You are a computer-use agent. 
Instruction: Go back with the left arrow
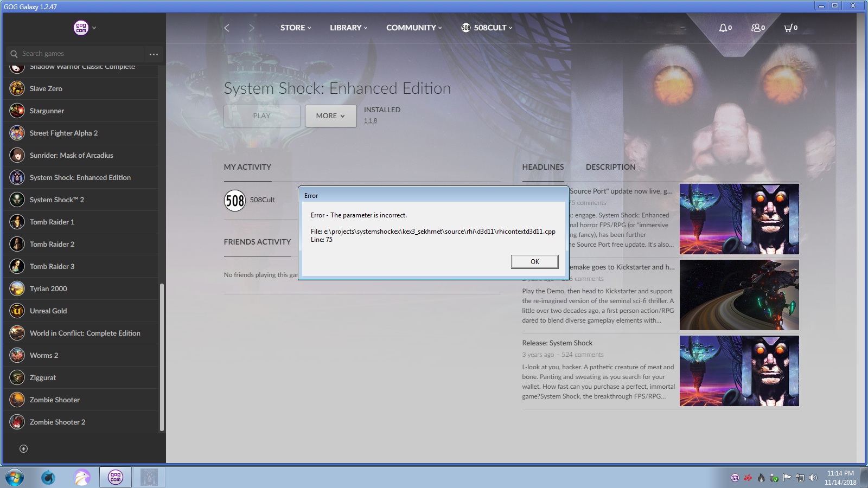tap(227, 28)
